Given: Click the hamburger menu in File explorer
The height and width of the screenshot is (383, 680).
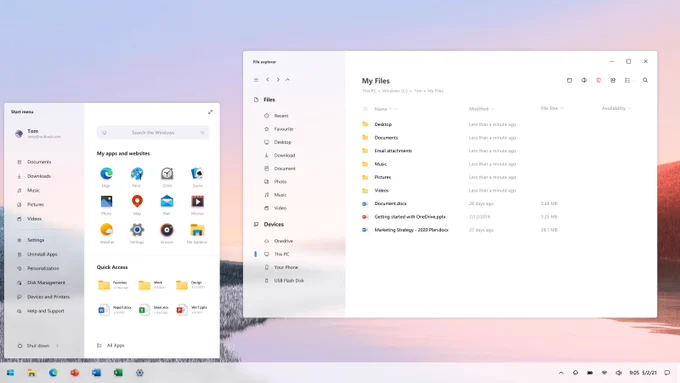Looking at the screenshot, I should point(256,80).
